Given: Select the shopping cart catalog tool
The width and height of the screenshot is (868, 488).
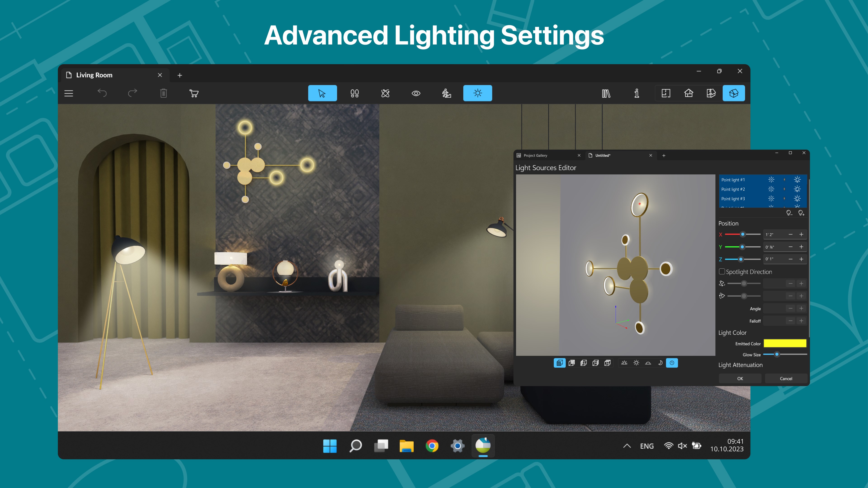Looking at the screenshot, I should 194,93.
